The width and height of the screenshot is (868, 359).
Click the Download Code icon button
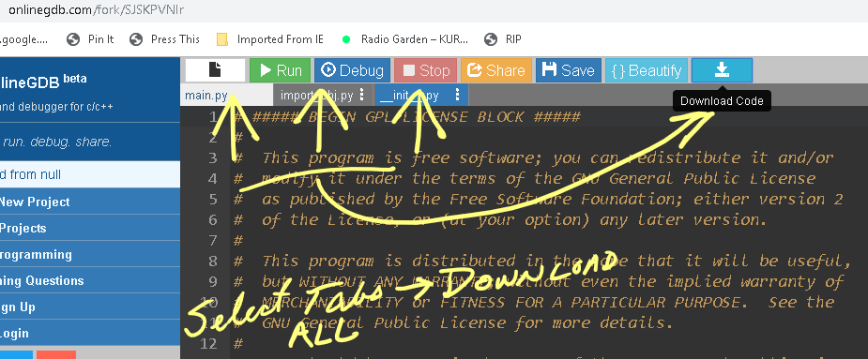point(722,70)
